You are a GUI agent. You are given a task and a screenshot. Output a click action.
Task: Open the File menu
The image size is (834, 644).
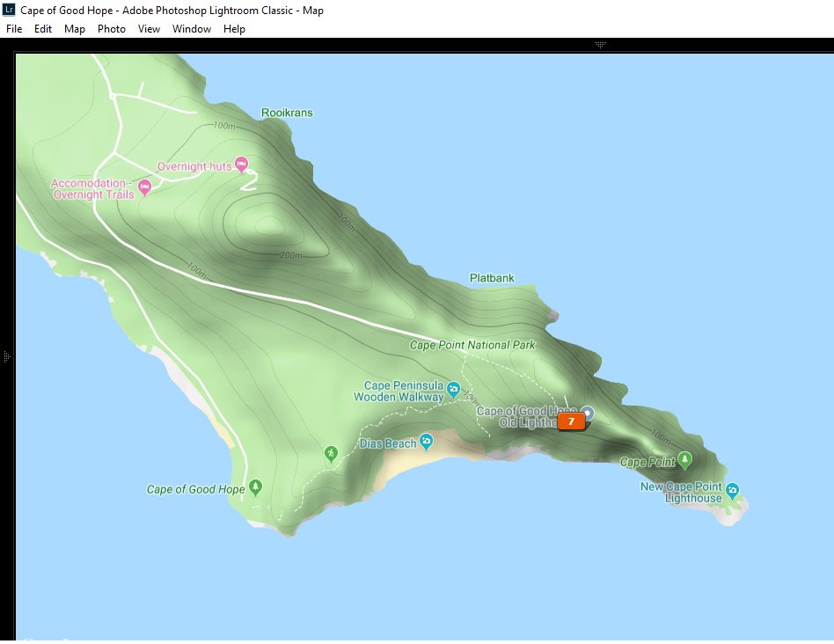(14, 29)
